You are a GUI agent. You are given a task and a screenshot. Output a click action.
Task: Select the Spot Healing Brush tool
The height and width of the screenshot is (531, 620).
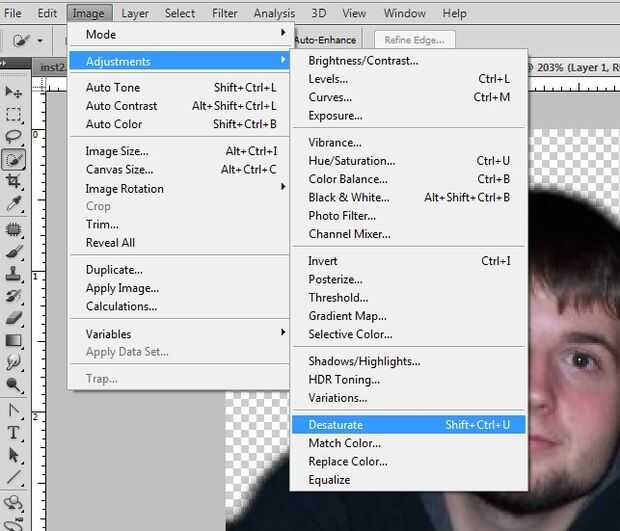(13, 229)
